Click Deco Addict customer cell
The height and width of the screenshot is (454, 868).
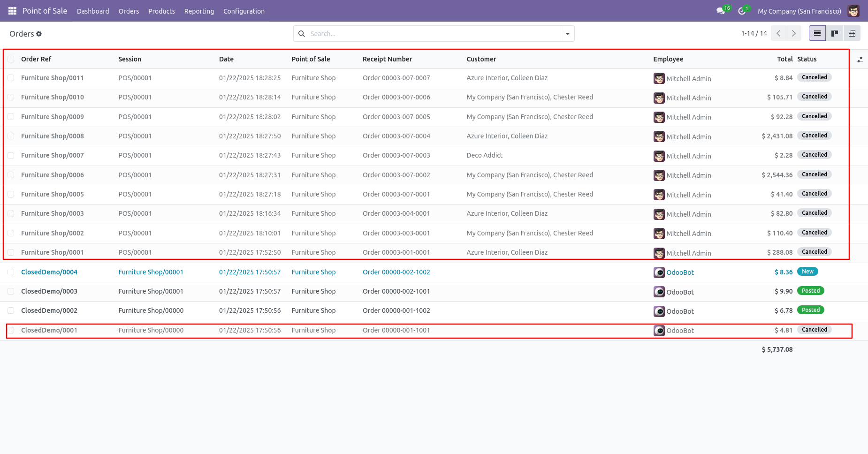(484, 155)
